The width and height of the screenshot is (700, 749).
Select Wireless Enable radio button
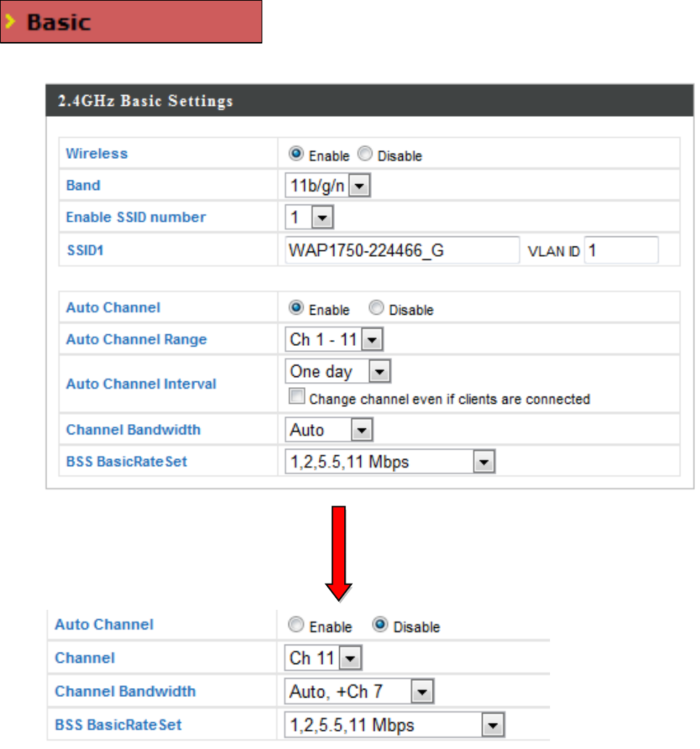tap(296, 154)
